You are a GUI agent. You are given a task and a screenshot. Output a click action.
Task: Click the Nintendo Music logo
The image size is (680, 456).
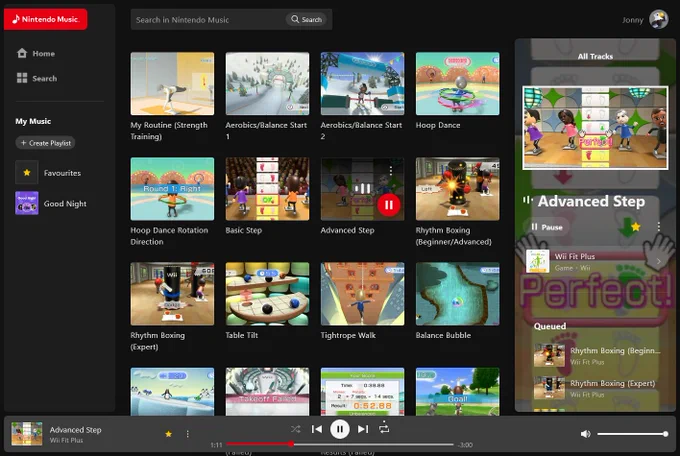(x=46, y=19)
